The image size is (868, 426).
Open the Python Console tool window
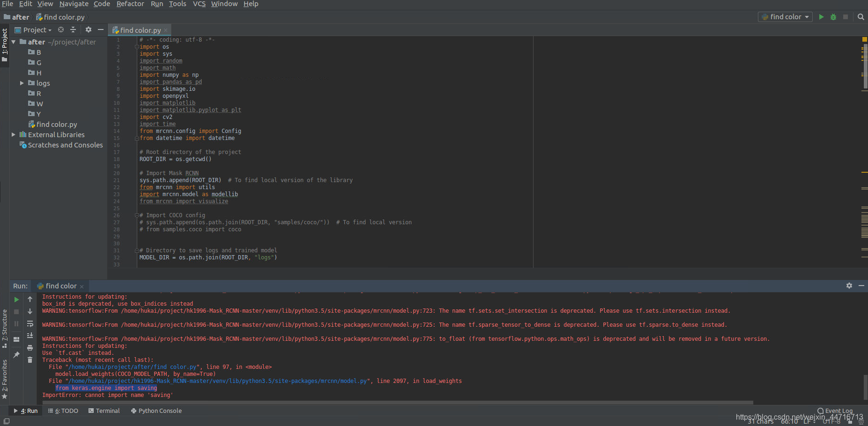tap(156, 411)
